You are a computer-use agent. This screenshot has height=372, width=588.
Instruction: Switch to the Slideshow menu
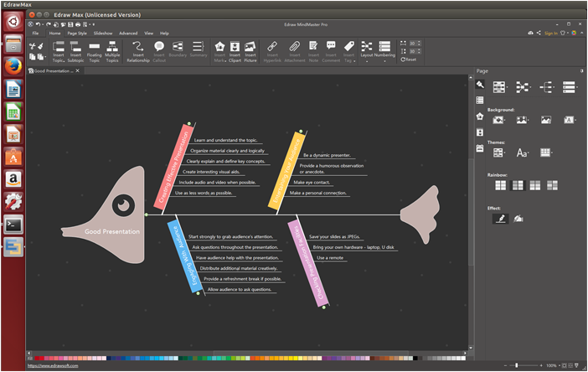pyautogui.click(x=102, y=33)
